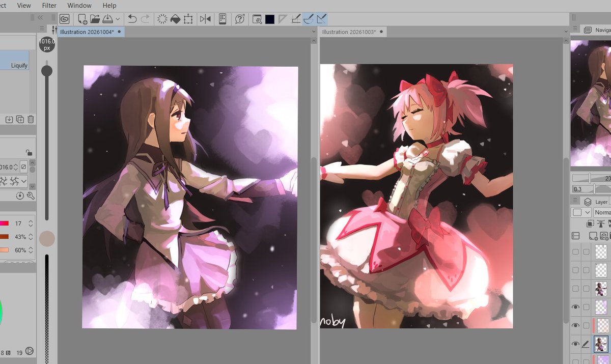611x364 pixels.
Task: Show the hidden top layer in Layer panel
Action: pos(576,251)
